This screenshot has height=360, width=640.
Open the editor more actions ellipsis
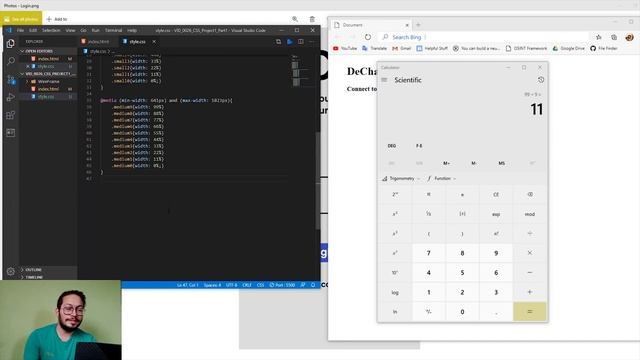point(311,42)
